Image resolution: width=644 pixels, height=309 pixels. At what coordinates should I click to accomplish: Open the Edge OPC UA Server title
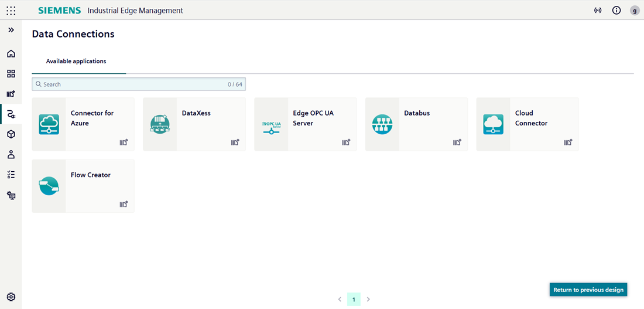point(313,118)
